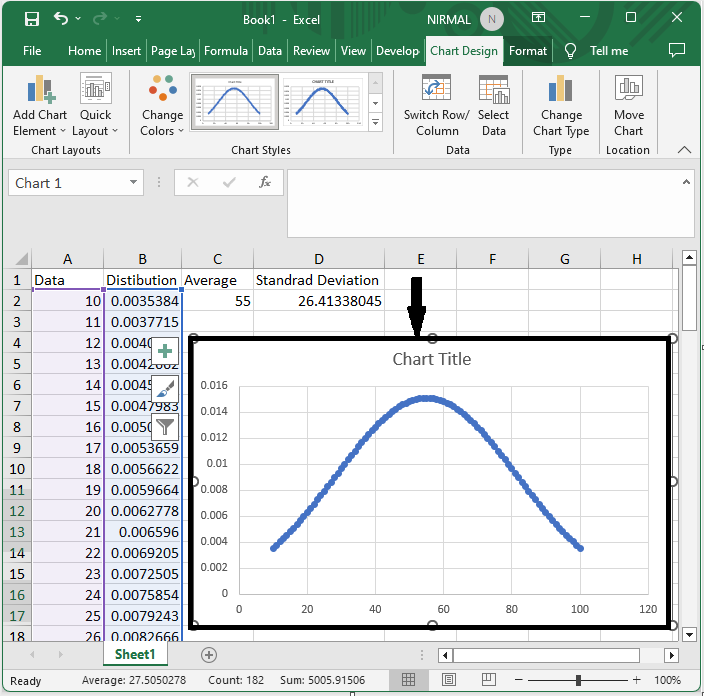
Task: Open Quick Layout options
Action: point(96,106)
